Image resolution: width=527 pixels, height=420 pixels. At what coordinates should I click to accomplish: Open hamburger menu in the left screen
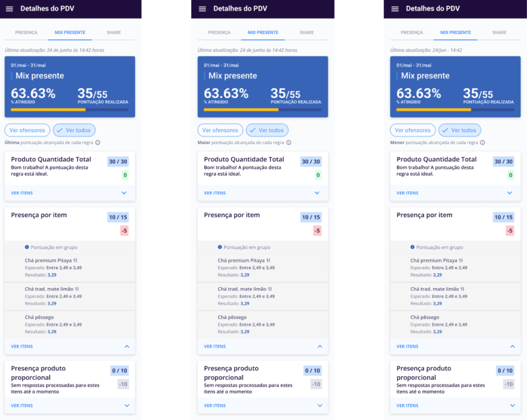(x=9, y=9)
